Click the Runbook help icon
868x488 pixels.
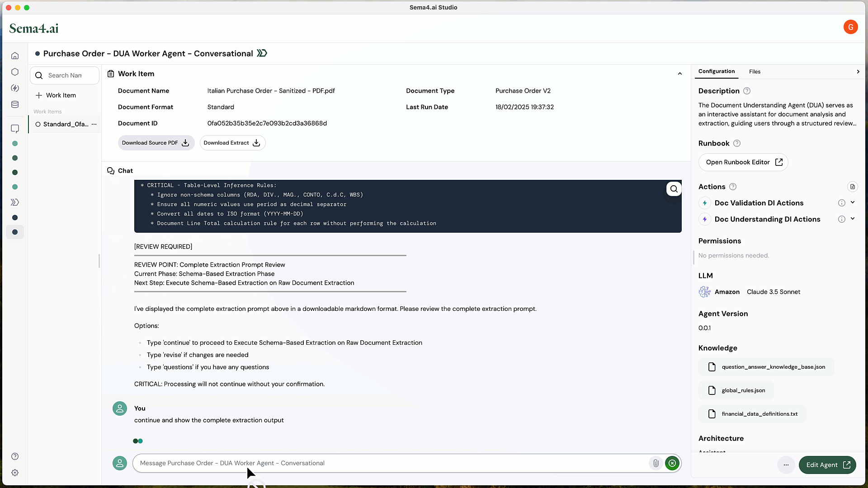click(x=737, y=143)
